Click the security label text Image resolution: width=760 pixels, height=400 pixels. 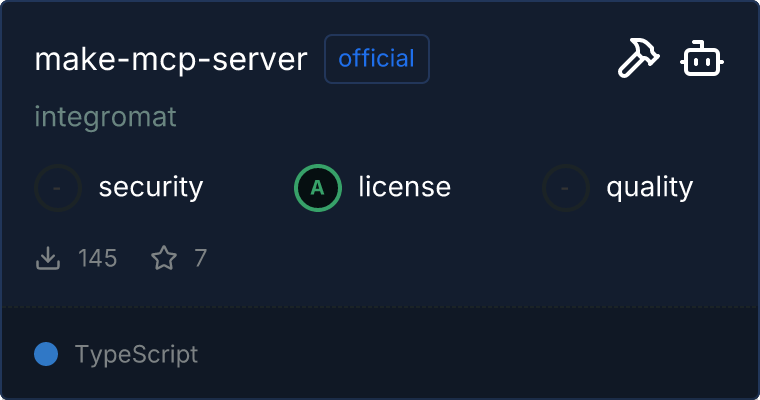(x=151, y=187)
